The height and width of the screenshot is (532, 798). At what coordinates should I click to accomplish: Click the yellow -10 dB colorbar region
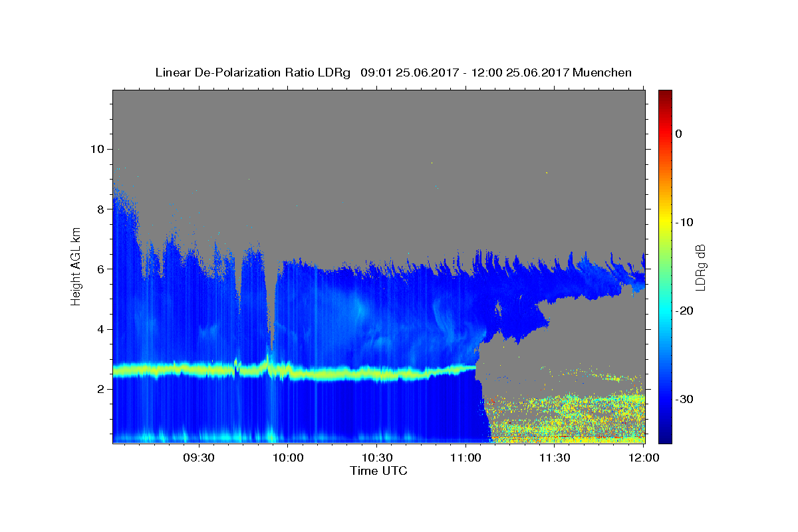point(665,222)
